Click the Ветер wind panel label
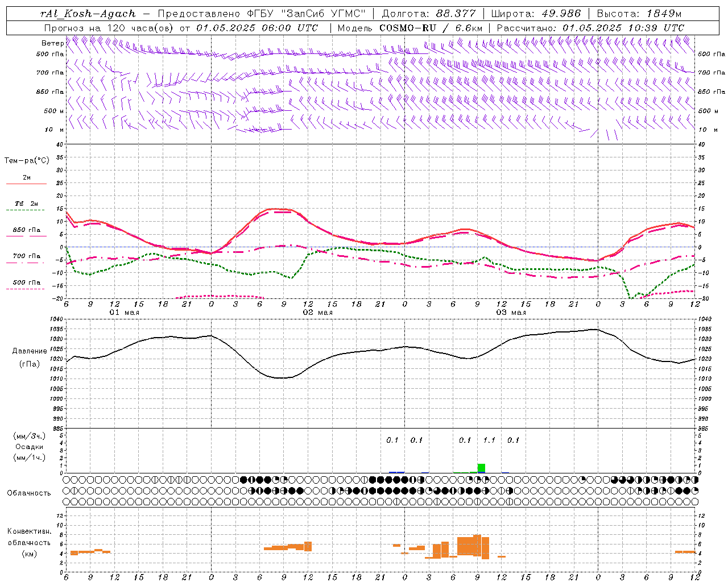This screenshot has height=582, width=728. tap(52, 43)
